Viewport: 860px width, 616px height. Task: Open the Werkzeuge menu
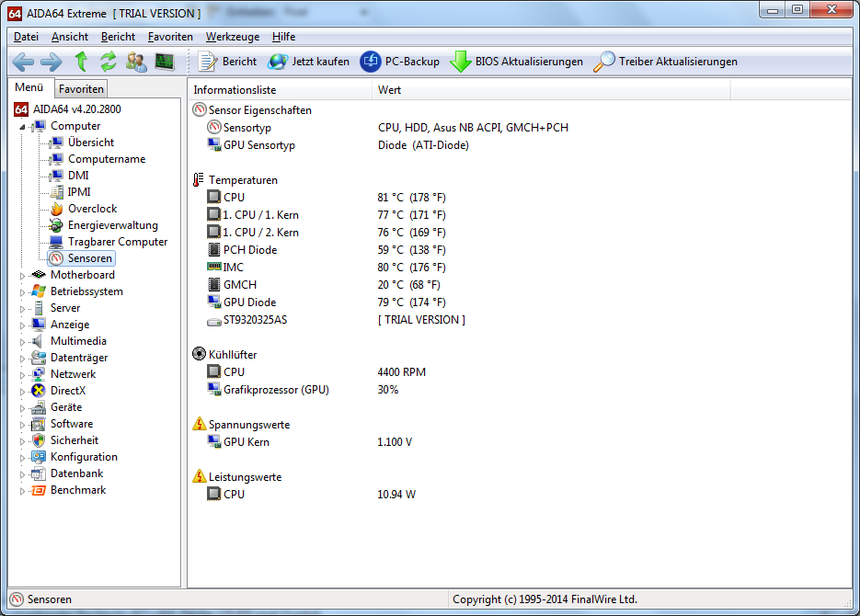pos(233,37)
